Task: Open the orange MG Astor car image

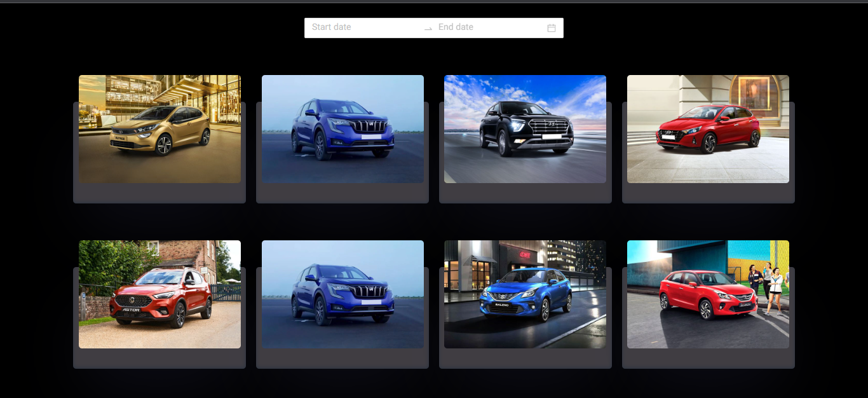Action: pos(159,294)
